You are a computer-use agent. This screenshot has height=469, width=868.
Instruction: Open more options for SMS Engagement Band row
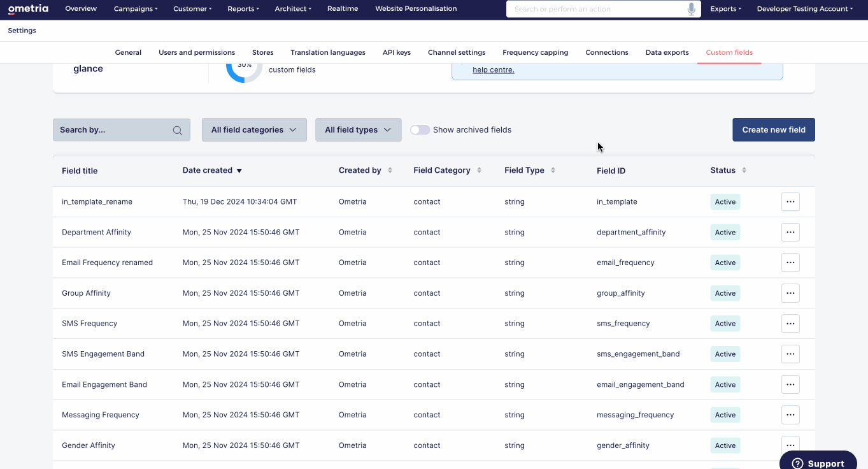(x=790, y=354)
